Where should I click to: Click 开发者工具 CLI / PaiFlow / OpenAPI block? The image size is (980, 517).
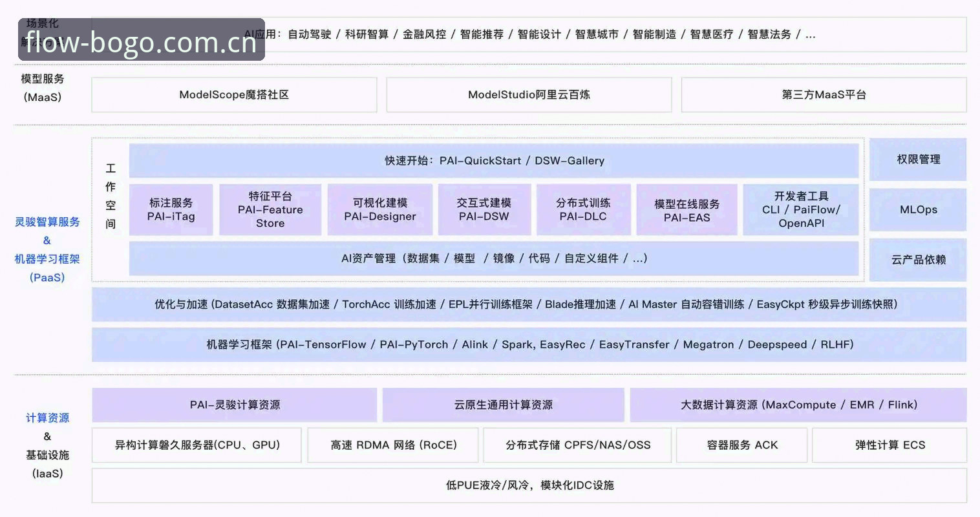pos(801,209)
